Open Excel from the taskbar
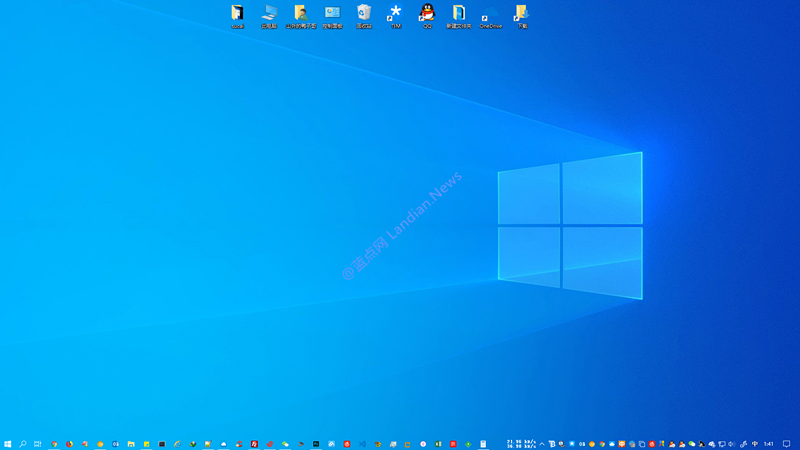Viewport: 800px width, 450px height. coord(438,444)
